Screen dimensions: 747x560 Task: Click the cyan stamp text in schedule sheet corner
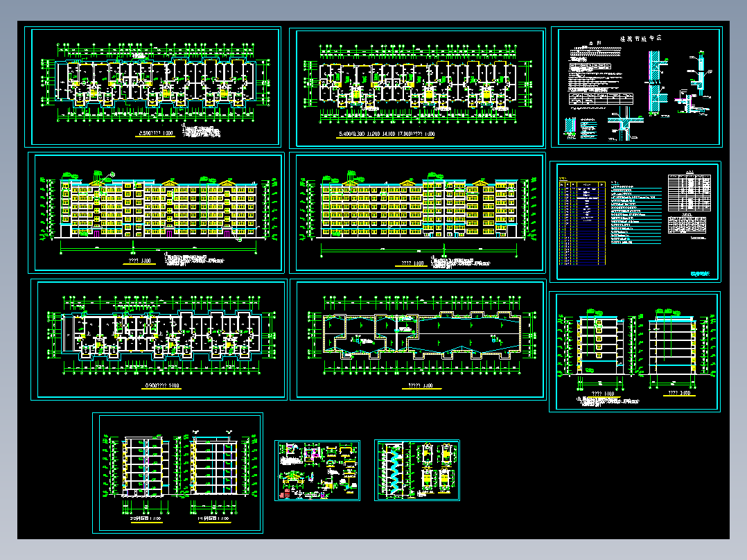click(701, 274)
